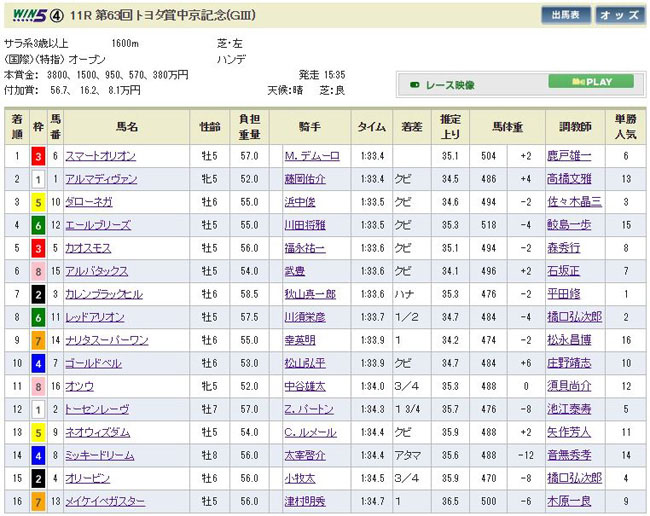650x516 pixels.
Task: Open horse スマートオリオン link
Action: coord(106,156)
